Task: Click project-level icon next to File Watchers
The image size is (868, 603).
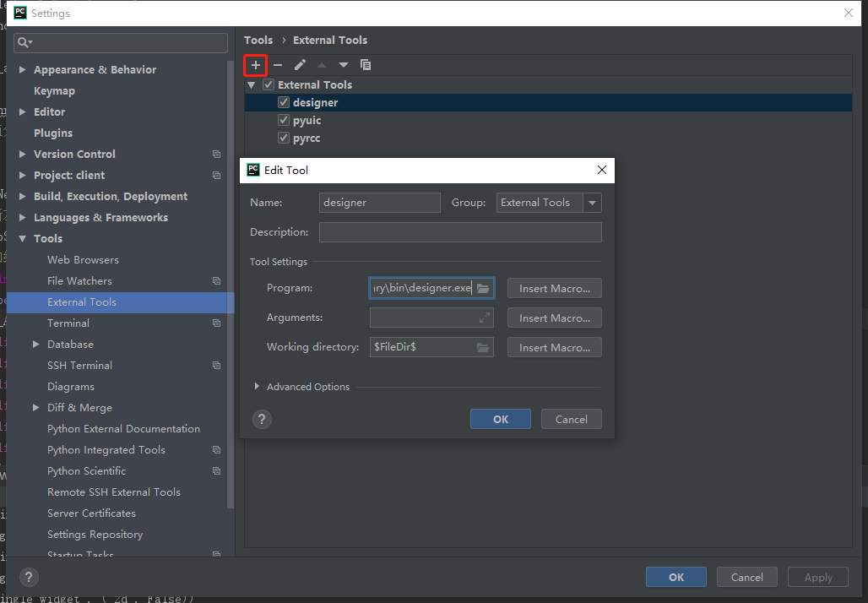Action: (x=216, y=281)
